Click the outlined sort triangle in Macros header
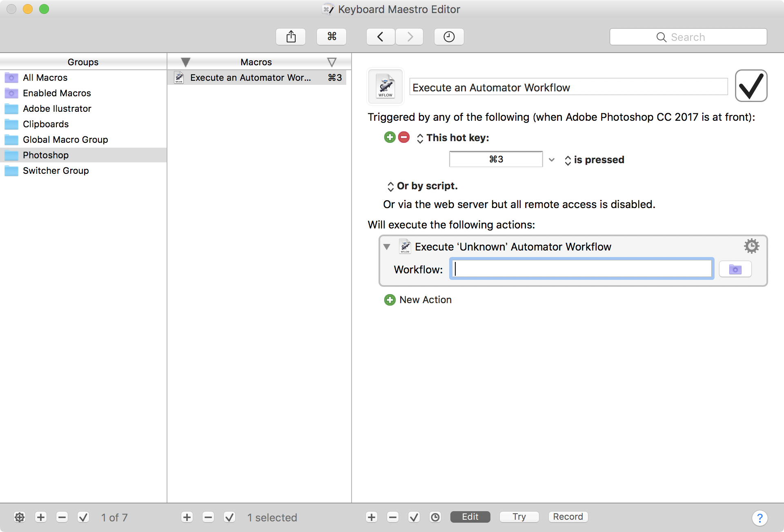Screen dimensions: 784x532 coord(332,62)
